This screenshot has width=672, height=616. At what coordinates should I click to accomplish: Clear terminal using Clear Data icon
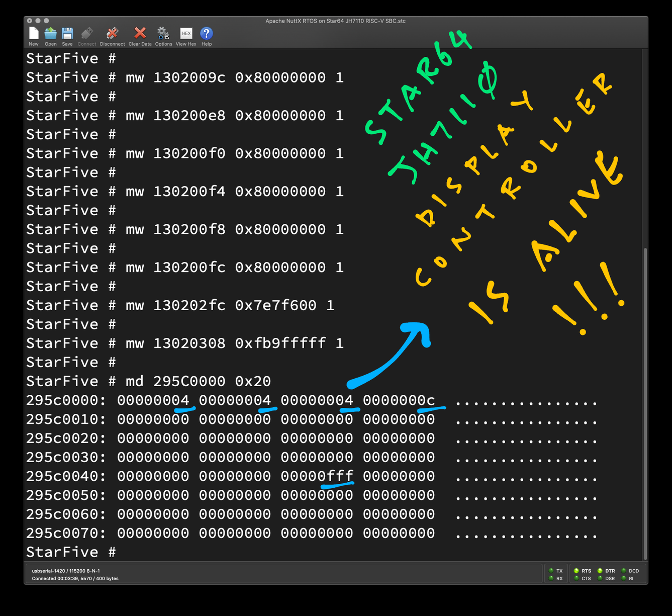click(x=140, y=34)
